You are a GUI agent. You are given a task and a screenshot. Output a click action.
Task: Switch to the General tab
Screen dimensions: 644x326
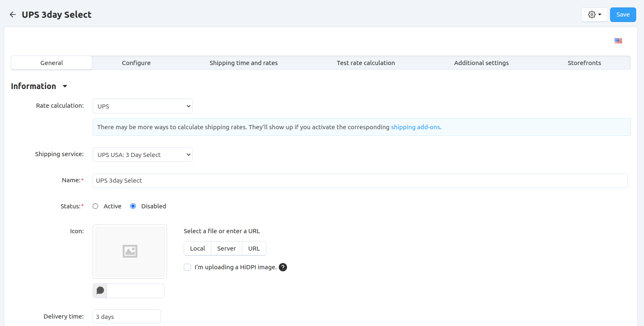point(52,63)
